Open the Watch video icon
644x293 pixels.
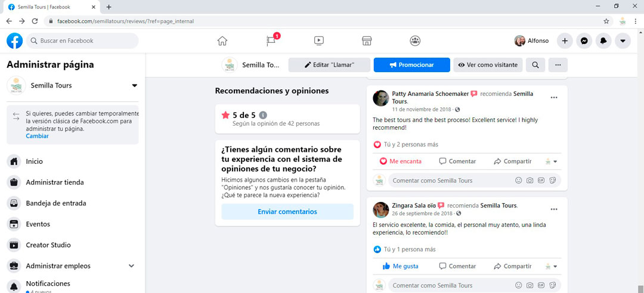click(318, 40)
